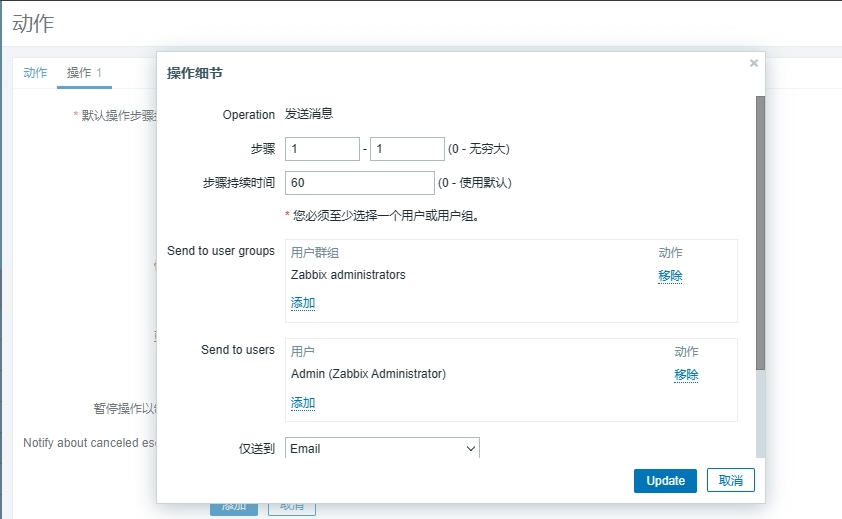This screenshot has height=519, width=842.
Task: Click the first 步骤 start number field
Action: [x=321, y=149]
